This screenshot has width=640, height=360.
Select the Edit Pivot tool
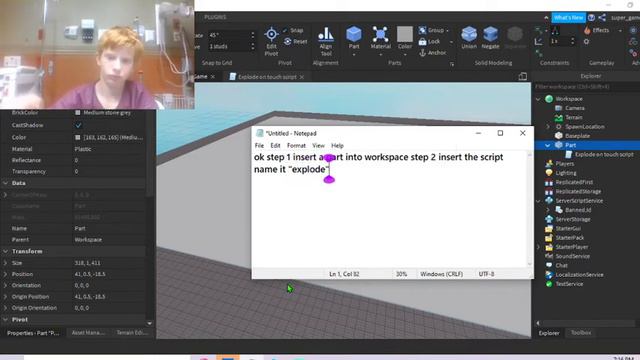(271, 41)
